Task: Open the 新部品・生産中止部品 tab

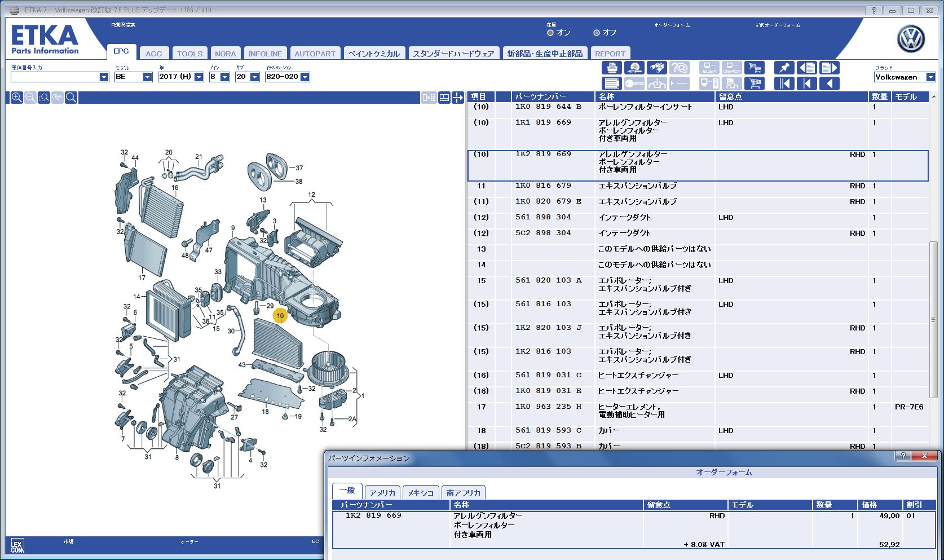Action: pyautogui.click(x=545, y=54)
